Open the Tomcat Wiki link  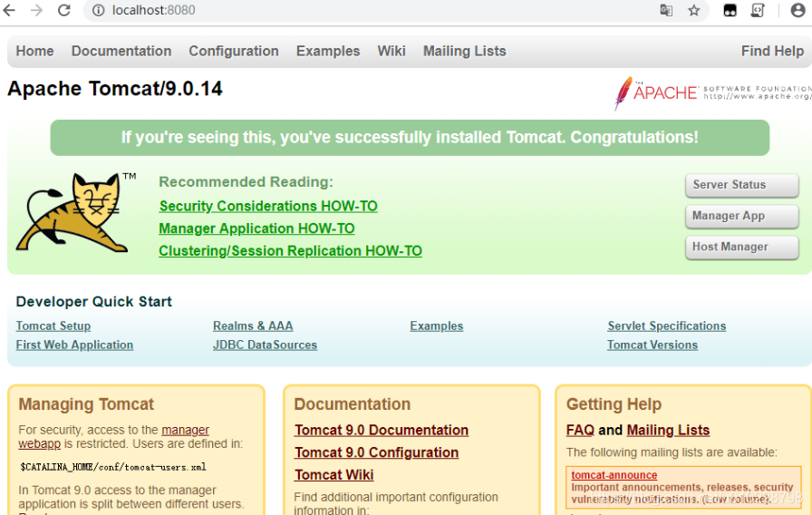tap(334, 474)
